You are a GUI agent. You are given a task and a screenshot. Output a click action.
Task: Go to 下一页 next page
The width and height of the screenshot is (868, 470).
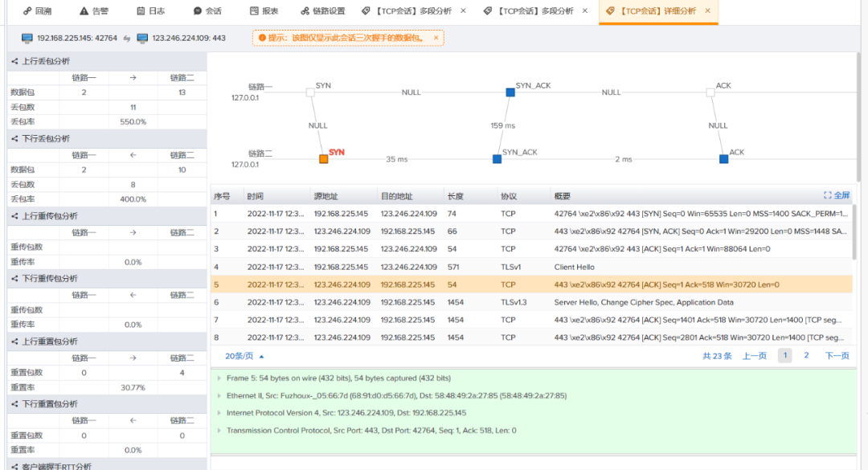(837, 356)
